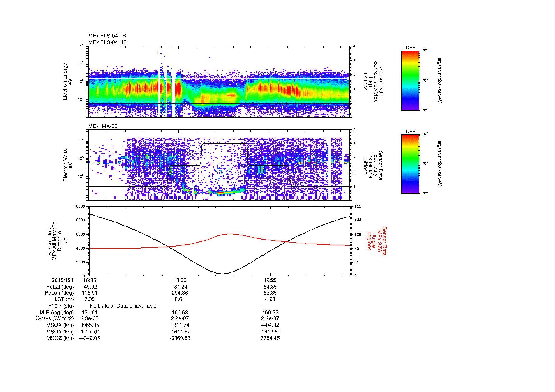
Task: Click the 'Electron Energy eV' axis label
Action: click(67, 82)
